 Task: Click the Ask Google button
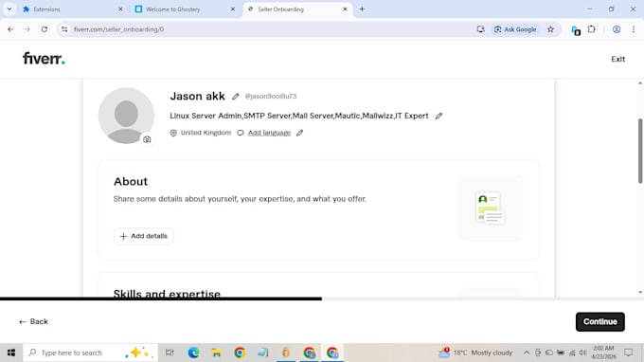(515, 29)
